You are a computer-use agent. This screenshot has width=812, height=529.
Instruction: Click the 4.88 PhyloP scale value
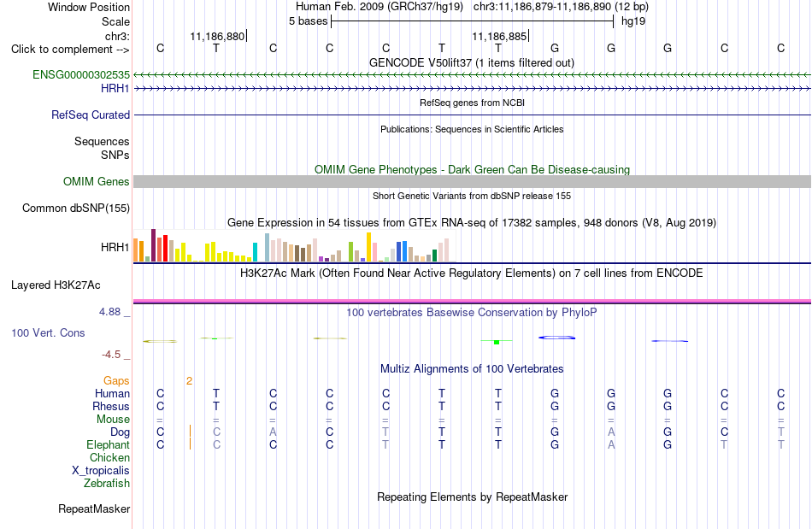tap(109, 312)
